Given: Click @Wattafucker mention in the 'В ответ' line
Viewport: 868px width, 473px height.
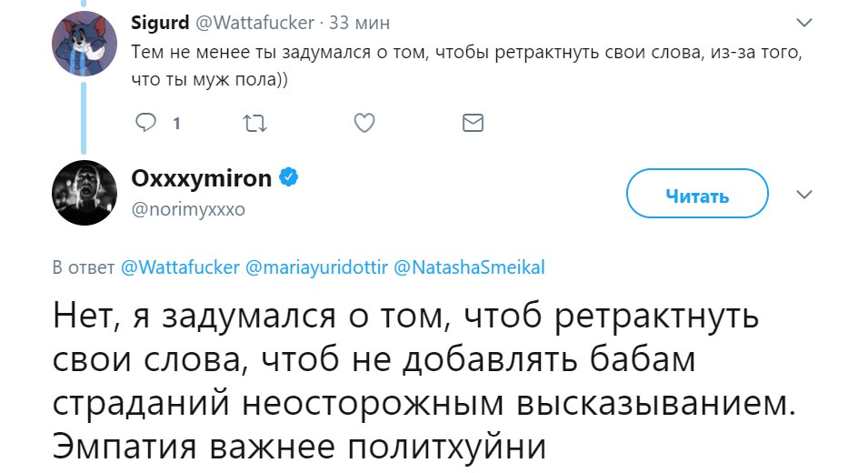Looking at the screenshot, I should (180, 267).
